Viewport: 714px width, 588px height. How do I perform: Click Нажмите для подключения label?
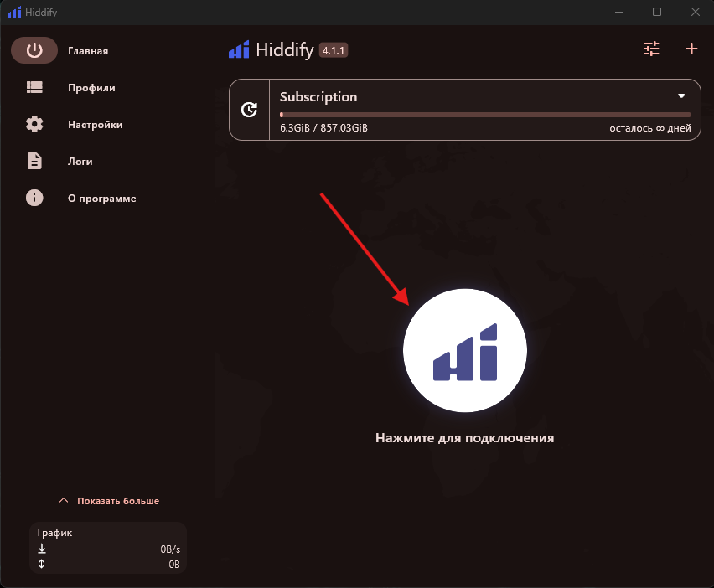(465, 438)
